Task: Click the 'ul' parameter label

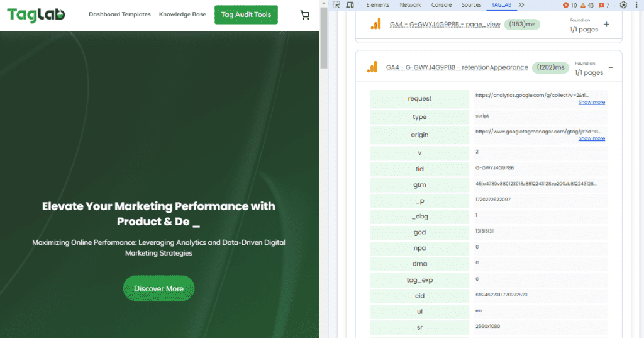Action: point(419,312)
